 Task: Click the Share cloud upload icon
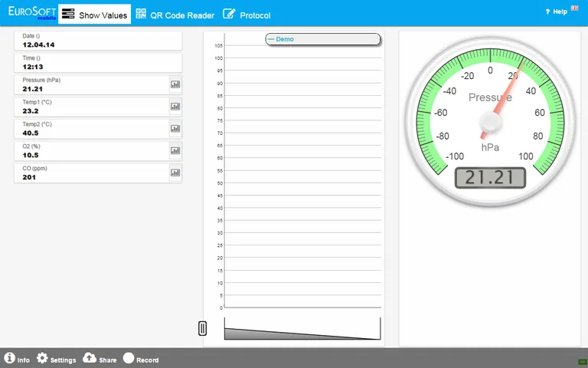(x=90, y=357)
